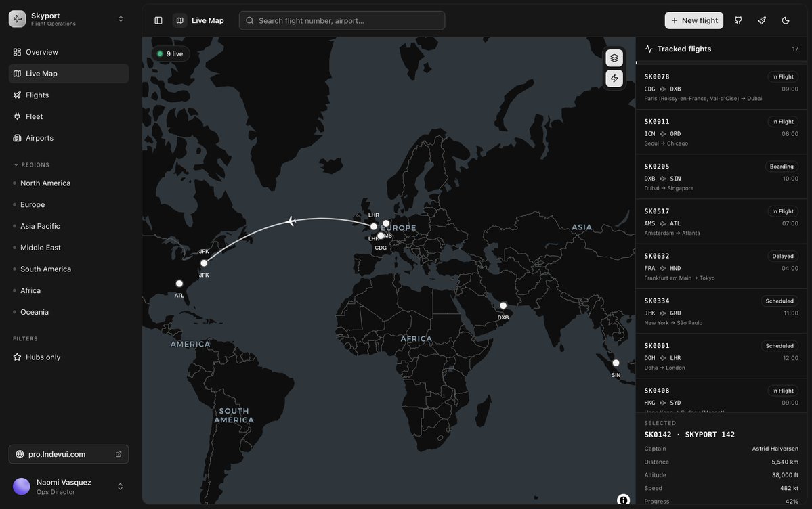The image size is (812, 509).
Task: Go to Flights page
Action: (x=68, y=95)
